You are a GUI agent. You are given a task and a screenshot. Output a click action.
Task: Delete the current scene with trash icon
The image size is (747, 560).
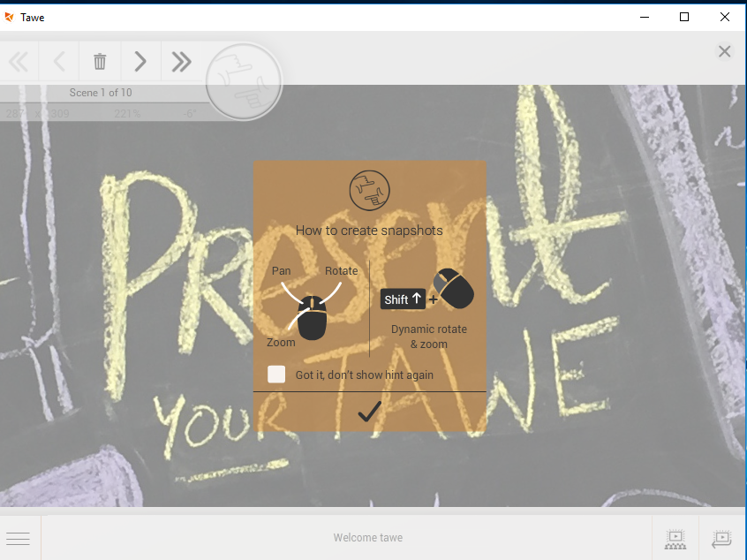pos(100,62)
